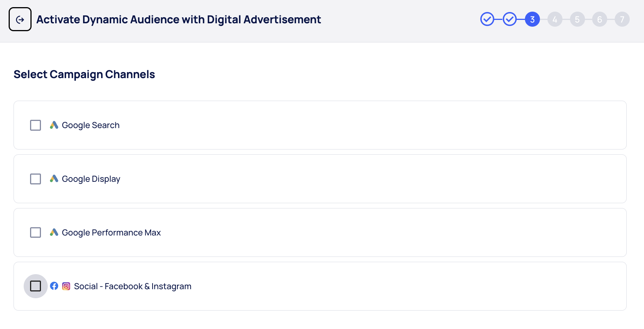Jump to step 6 in progress
This screenshot has width=644, height=329.
click(600, 19)
